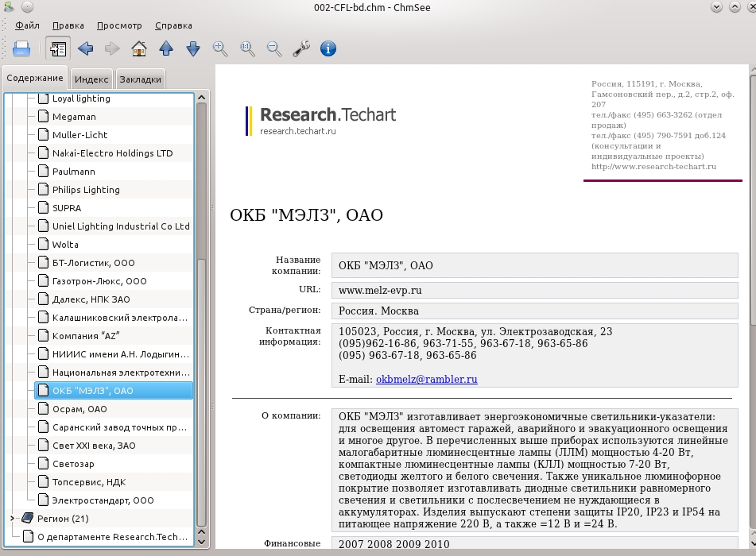Open the БТ-Логистик, ООО topic

94,263
